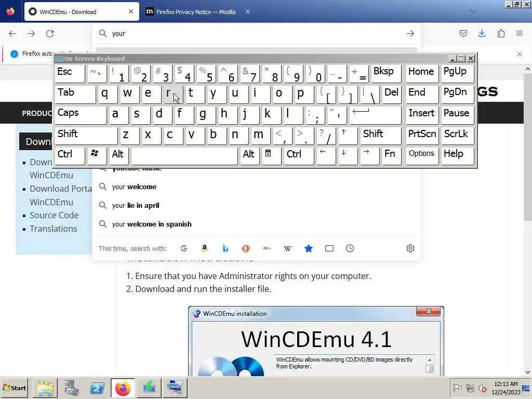The image size is (532, 399).
Task: Open search settings gear
Action: click(x=410, y=248)
